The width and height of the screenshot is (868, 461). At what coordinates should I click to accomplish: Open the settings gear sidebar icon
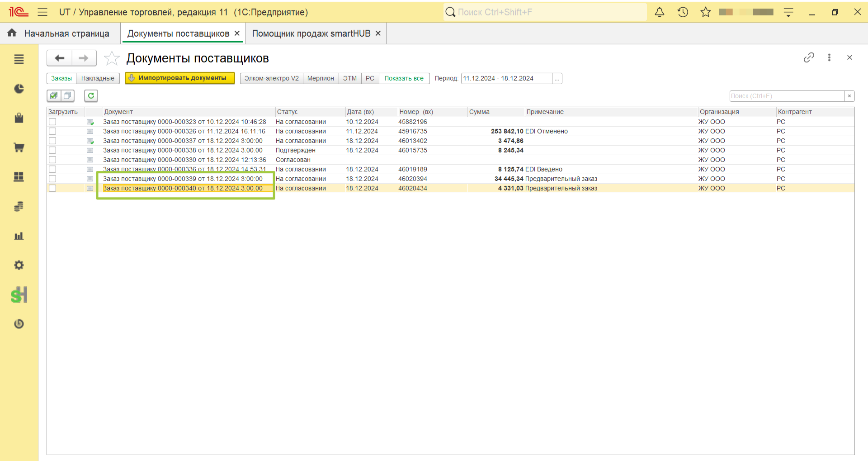pos(19,265)
